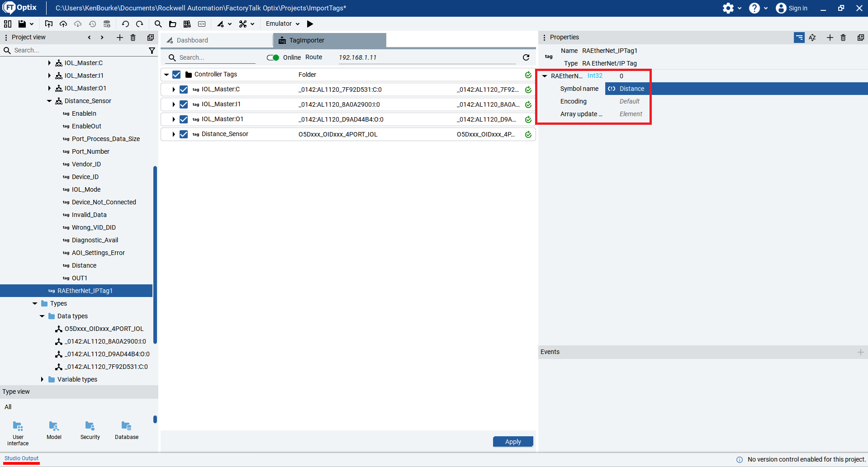Viewport: 868px width, 467px height.
Task: Open the help question mark menu
Action: click(x=758, y=8)
